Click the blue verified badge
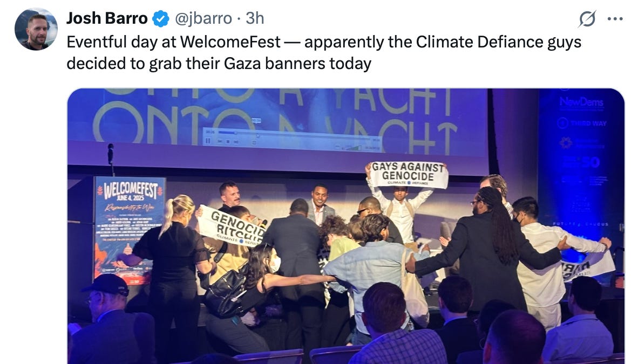Viewport: 638px width, 364px height. tap(161, 19)
